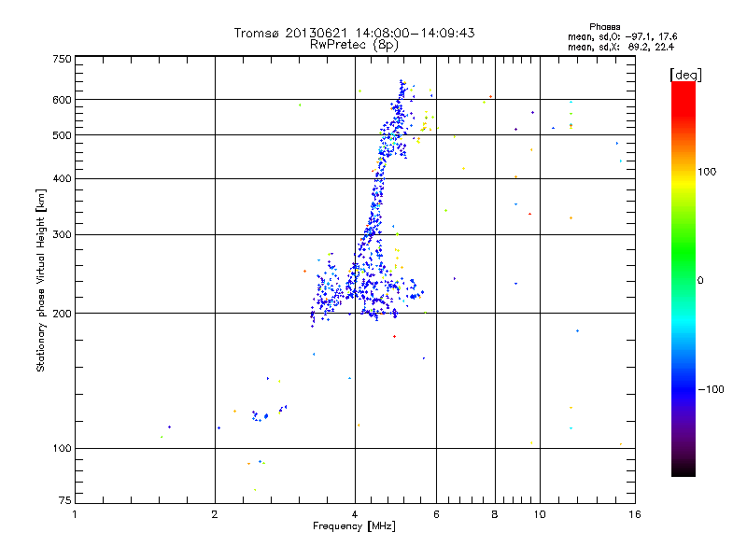Click the y-axis '75' tick label
The image size is (747, 560).
point(65,500)
